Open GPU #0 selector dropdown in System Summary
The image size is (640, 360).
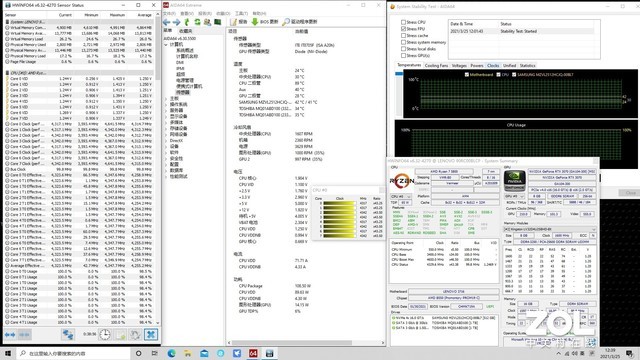tap(514, 196)
